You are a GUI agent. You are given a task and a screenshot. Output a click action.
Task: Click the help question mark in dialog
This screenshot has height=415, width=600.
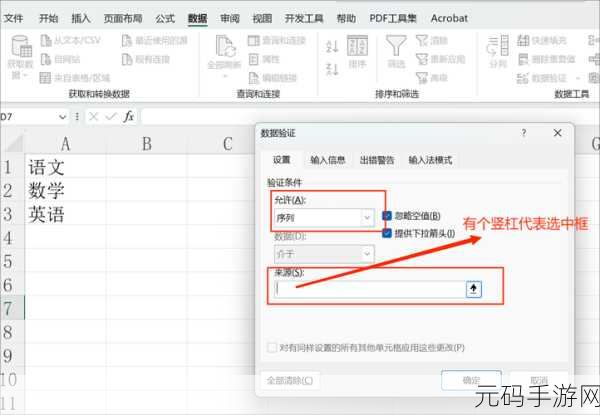tap(523, 133)
